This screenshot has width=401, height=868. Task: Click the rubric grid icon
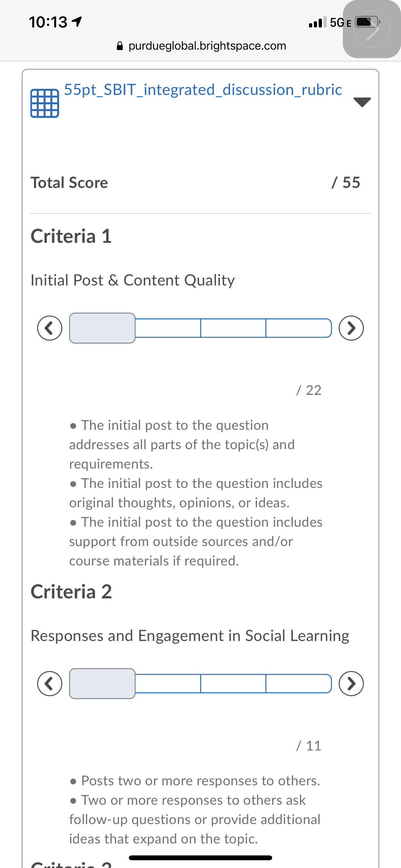45,103
